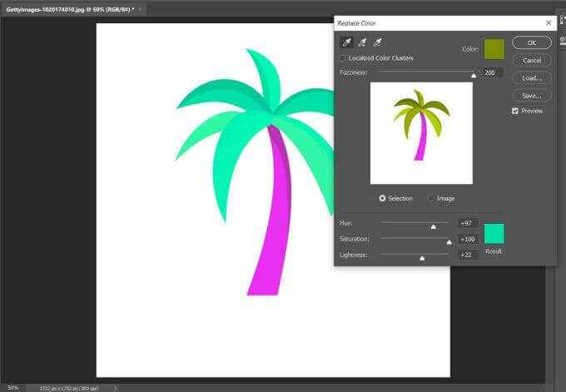Image resolution: width=566 pixels, height=392 pixels.
Task: Switch to GettyImages-1020174010.jpg document tab
Action: 70,9
